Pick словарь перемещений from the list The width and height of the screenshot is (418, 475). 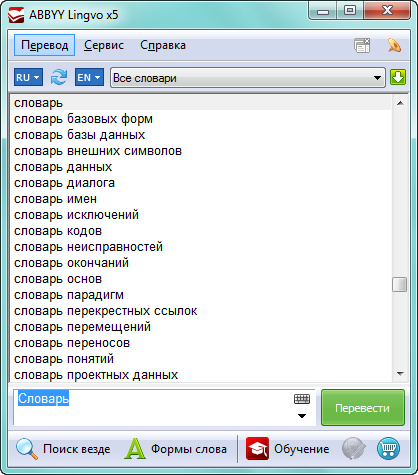coord(201,327)
